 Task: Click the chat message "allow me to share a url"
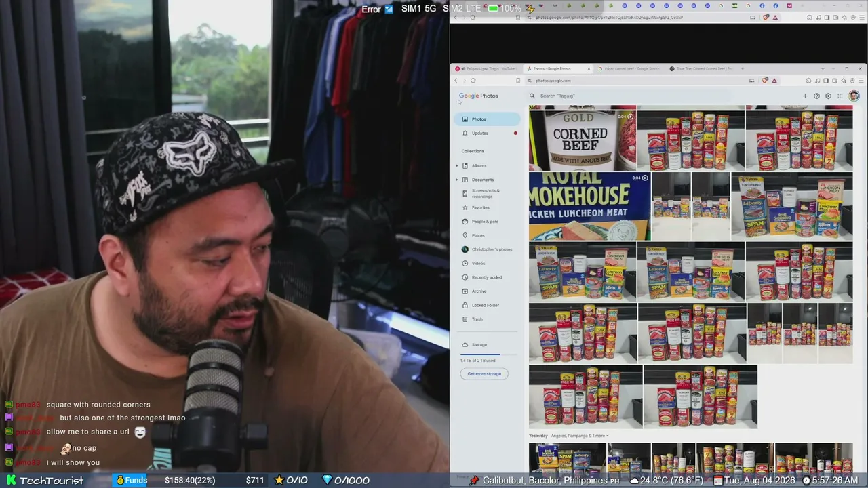pos(88,432)
